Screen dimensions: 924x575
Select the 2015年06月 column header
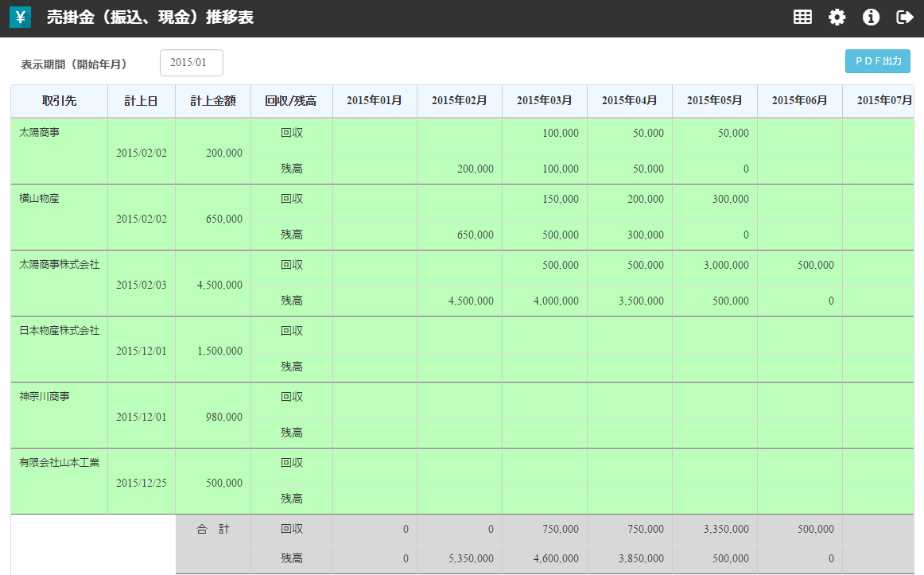[x=799, y=101]
